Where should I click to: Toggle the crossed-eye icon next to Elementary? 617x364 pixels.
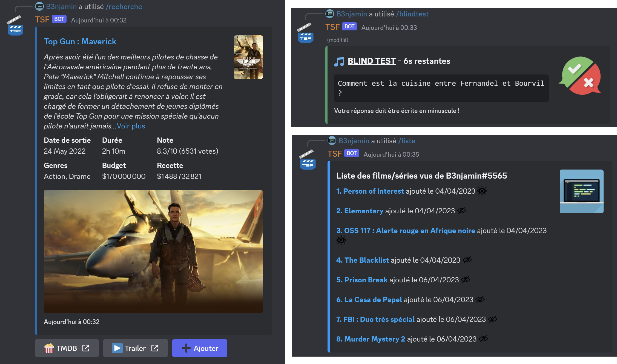point(462,211)
